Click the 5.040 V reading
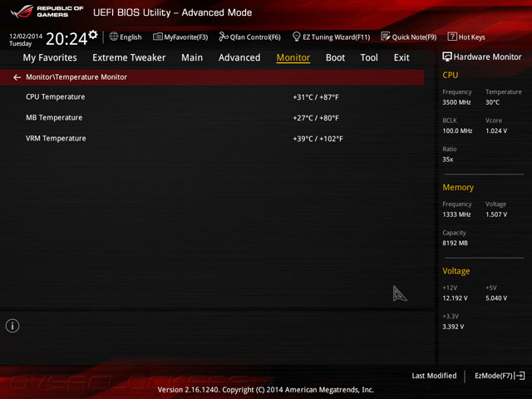The width and height of the screenshot is (532, 399). [496, 298]
